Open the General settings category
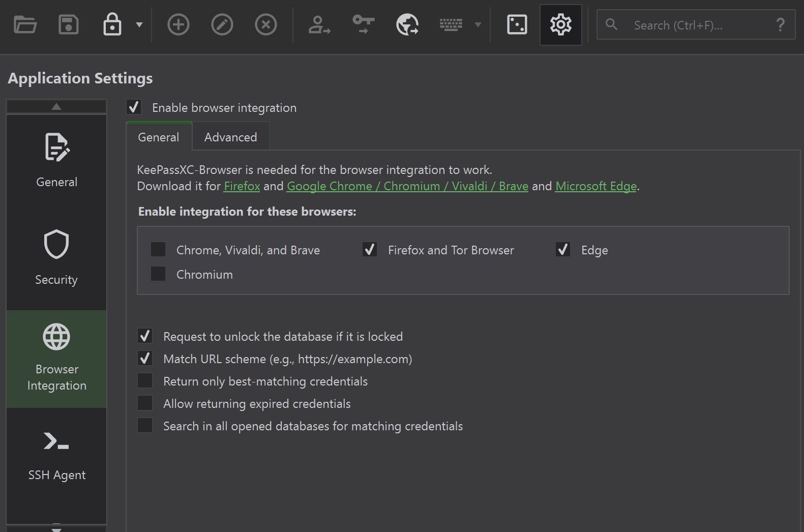The height and width of the screenshot is (532, 804). tap(56, 164)
